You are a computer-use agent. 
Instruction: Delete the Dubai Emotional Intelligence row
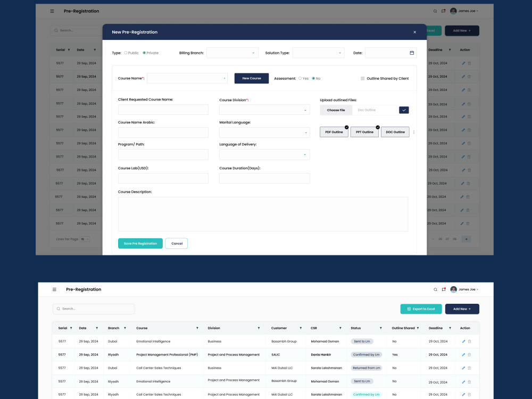pyautogui.click(x=470, y=342)
